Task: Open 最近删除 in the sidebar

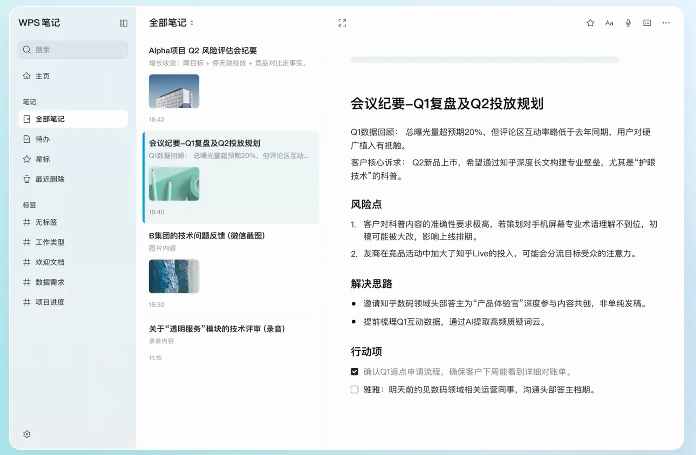Action: 73,179
